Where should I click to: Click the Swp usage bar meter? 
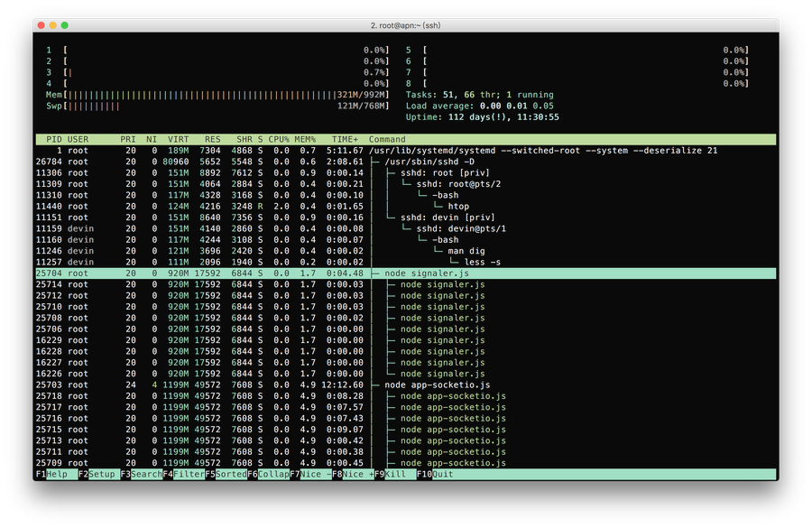tap(217, 107)
